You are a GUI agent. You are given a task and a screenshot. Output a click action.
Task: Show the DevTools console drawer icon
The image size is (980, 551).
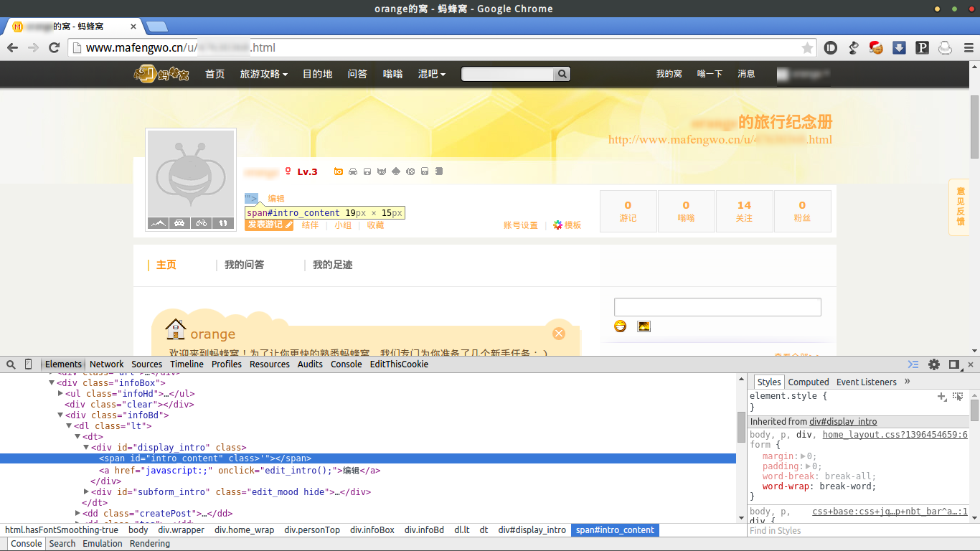pyautogui.click(x=913, y=364)
